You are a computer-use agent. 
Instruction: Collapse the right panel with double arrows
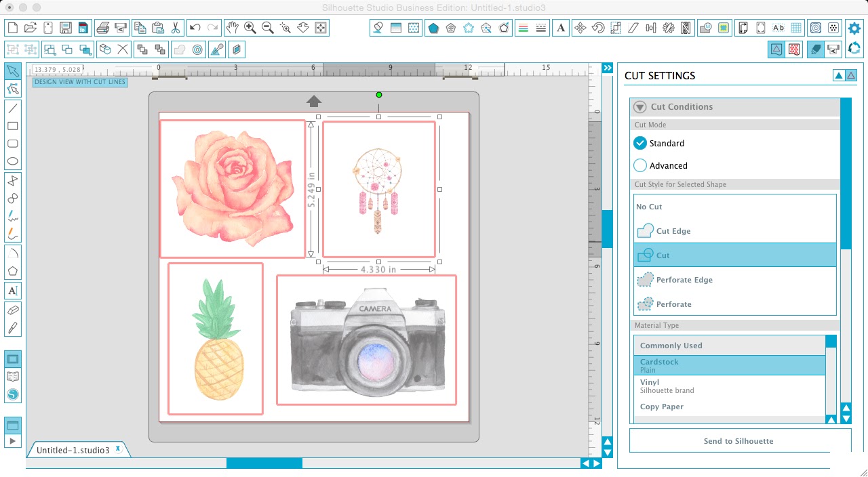[608, 68]
